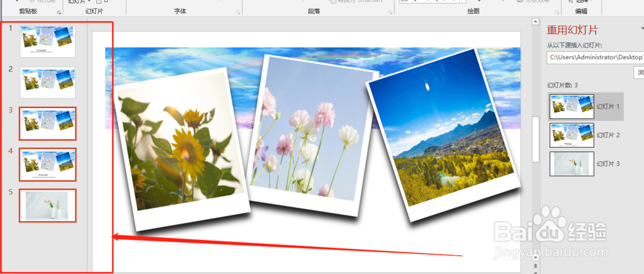Click the 从以下源插入幻灯片 label

(574, 45)
